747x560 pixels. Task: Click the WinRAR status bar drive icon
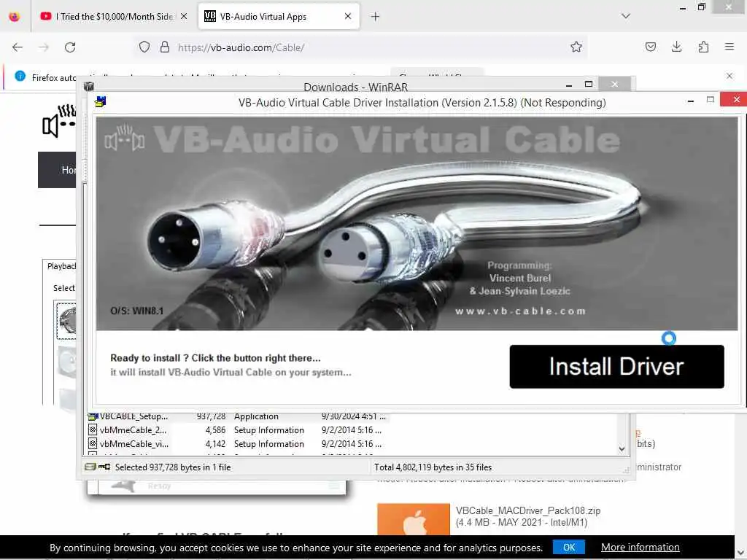coord(90,467)
